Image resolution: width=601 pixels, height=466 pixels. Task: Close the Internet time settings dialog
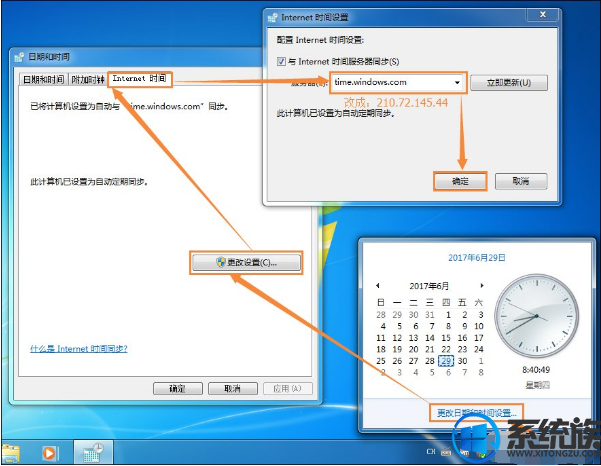click(x=543, y=15)
